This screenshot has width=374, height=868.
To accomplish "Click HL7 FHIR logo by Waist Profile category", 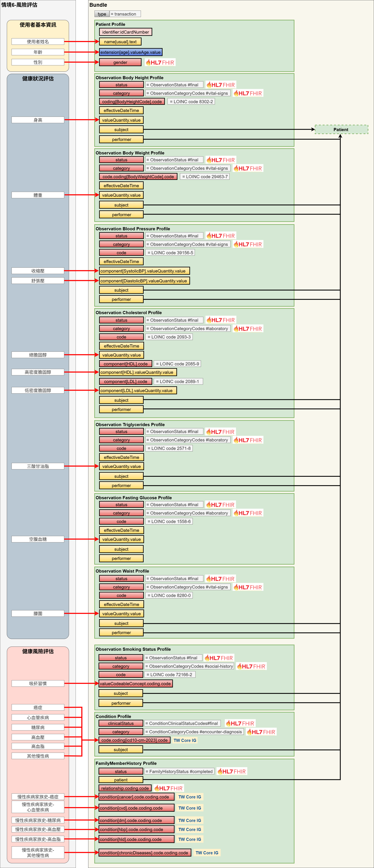I will tap(248, 587).
